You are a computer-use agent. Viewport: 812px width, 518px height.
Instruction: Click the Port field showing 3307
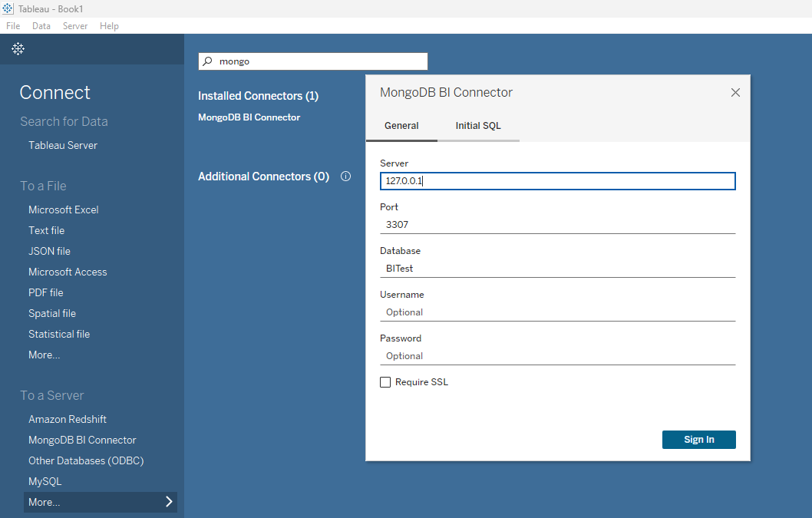click(558, 225)
